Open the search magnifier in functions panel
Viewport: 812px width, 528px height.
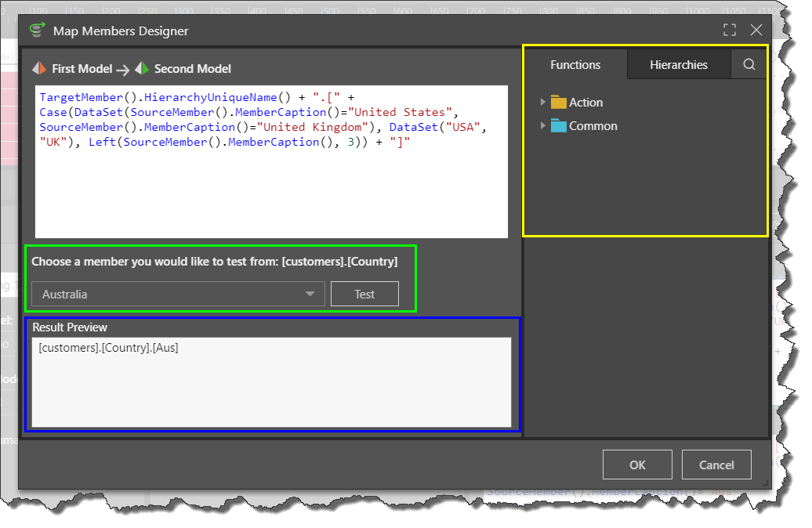(x=749, y=65)
